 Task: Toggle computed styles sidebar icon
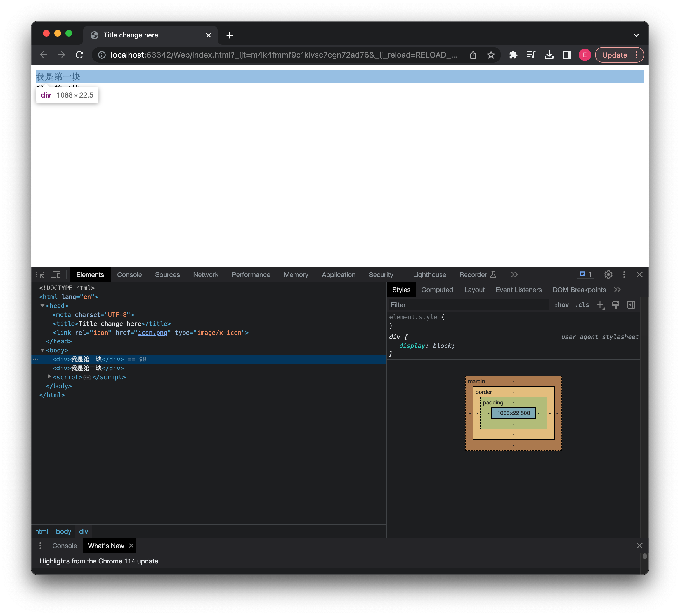(631, 305)
